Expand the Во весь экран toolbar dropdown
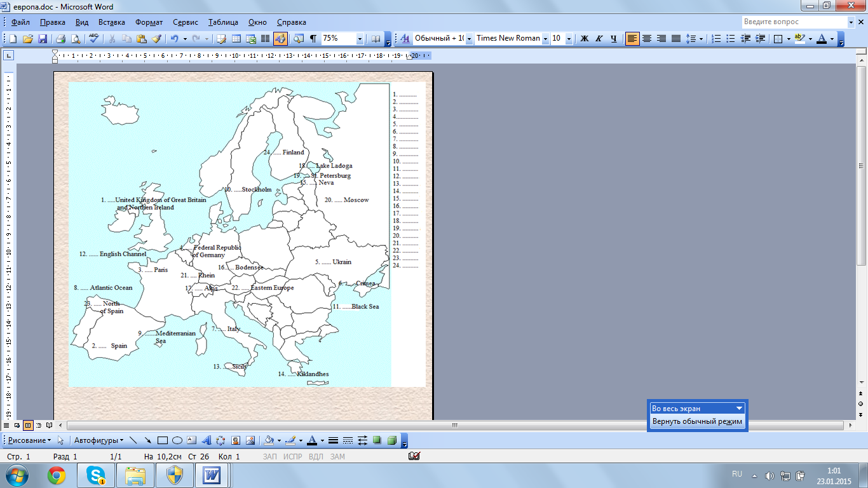 click(739, 409)
